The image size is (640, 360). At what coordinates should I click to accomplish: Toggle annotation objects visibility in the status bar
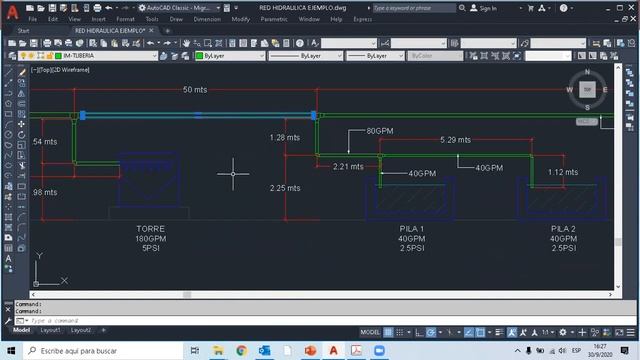(x=512, y=333)
